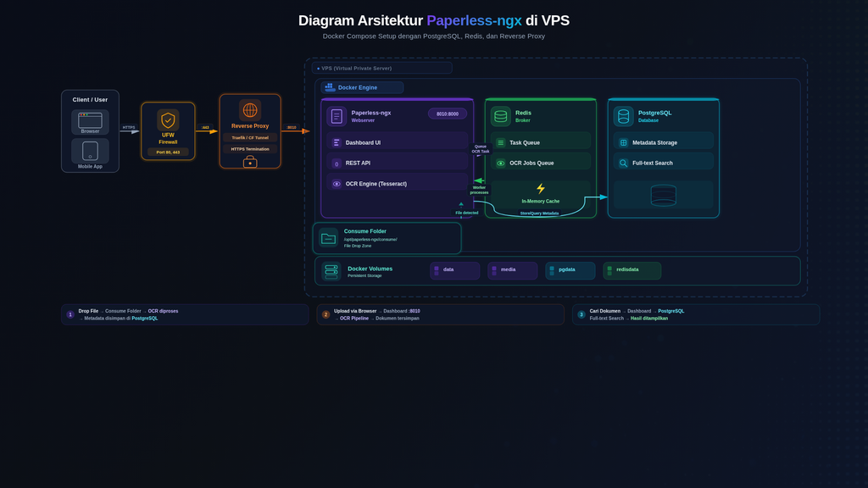The height and width of the screenshot is (488, 868).
Task: Click the Redis stacked-disks icon
Action: 500,116
